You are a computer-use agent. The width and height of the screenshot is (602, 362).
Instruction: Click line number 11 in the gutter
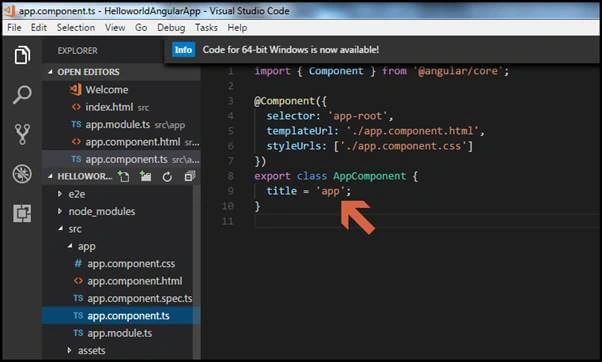pos(228,221)
